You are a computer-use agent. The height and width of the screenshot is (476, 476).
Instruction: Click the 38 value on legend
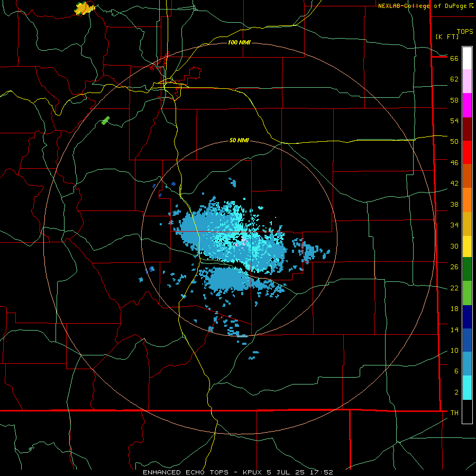point(454,204)
